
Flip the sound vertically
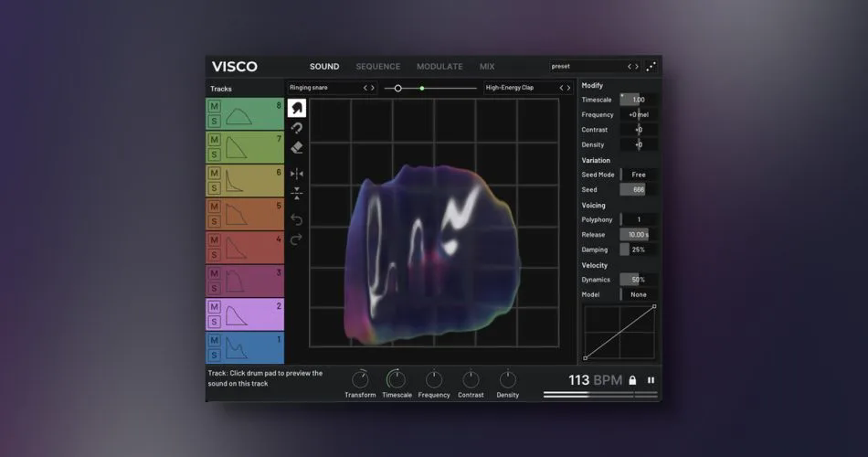(297, 194)
